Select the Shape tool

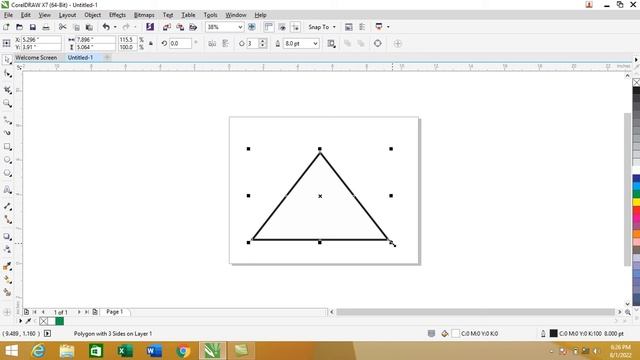pyautogui.click(x=7, y=74)
